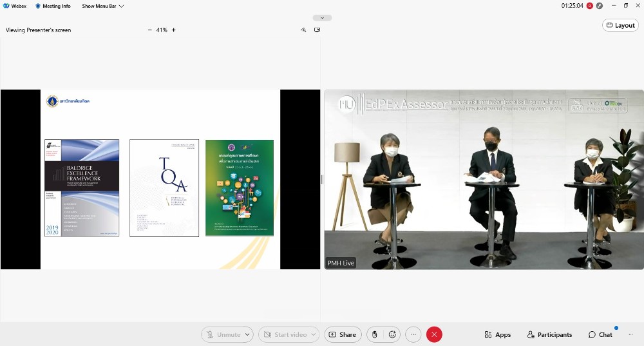The width and height of the screenshot is (644, 346).
Task: Expand the Show Menu Bar dropdown
Action: (103, 6)
